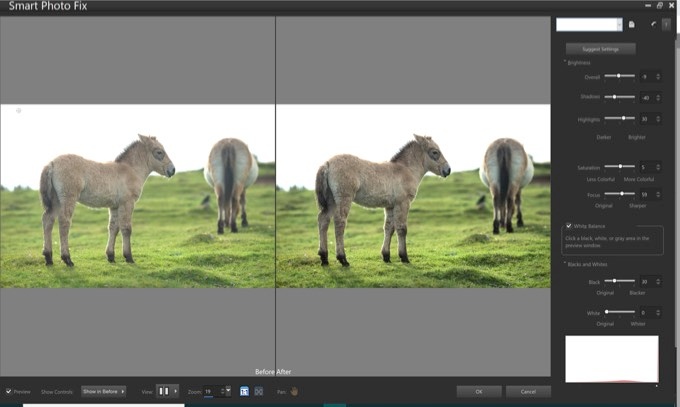Click the Zoom field spinner arrows
This screenshot has height=407, width=680.
point(222,391)
